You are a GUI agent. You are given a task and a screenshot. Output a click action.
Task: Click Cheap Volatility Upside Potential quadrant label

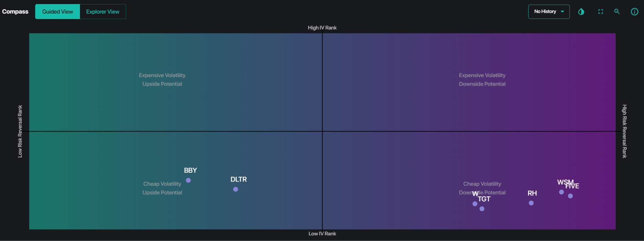click(x=162, y=188)
